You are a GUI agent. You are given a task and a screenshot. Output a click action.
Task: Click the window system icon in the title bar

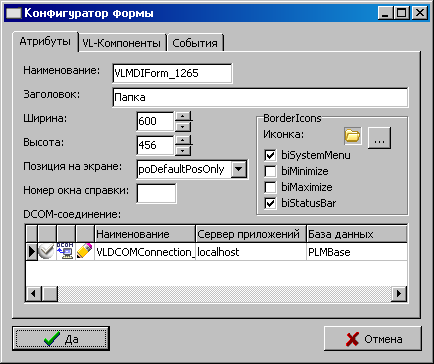tap(14, 13)
